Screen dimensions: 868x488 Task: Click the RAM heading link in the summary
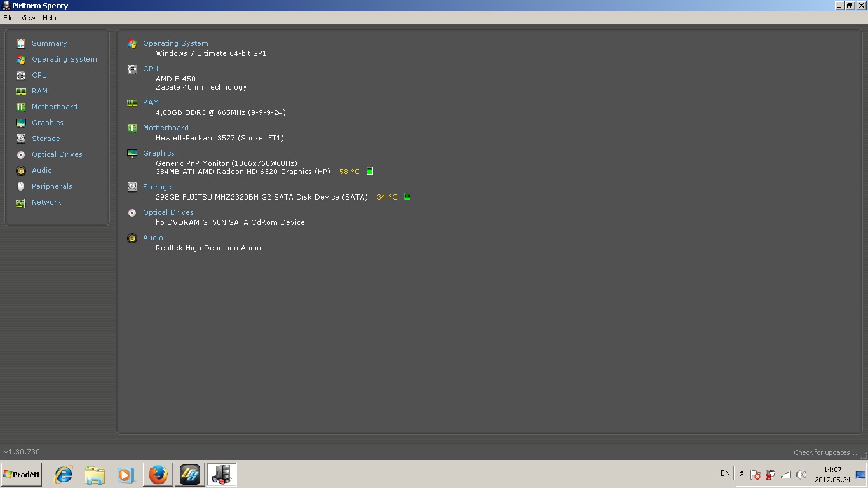click(151, 102)
